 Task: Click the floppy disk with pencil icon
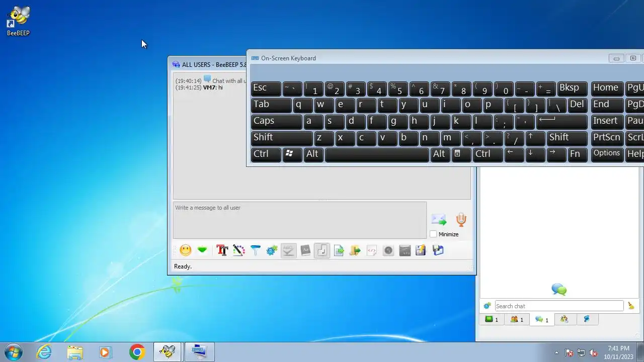421,250
